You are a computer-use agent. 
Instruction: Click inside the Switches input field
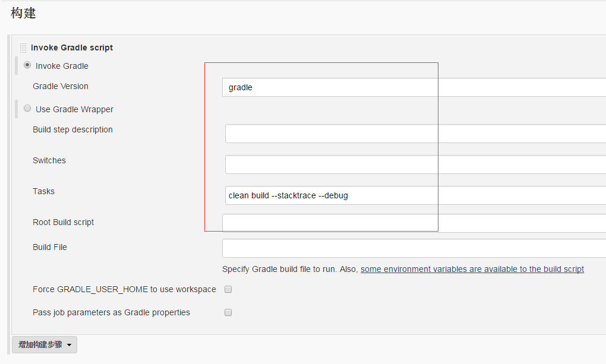click(330, 164)
